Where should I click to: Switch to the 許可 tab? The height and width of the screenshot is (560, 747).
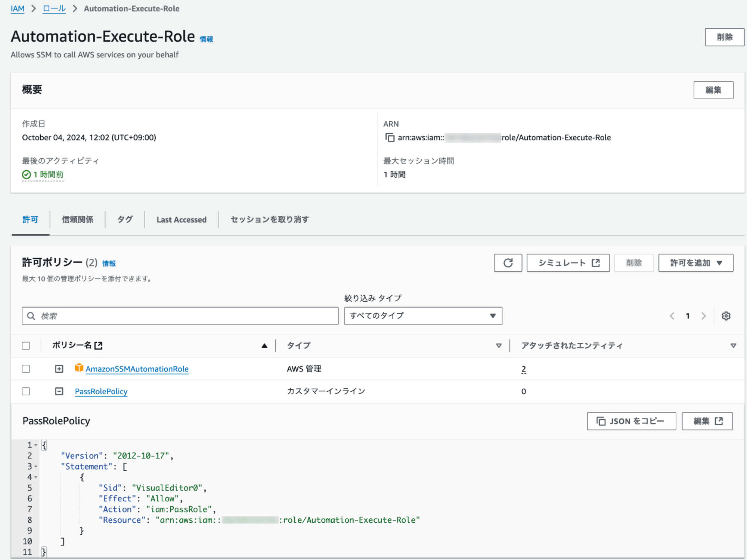coord(30,220)
